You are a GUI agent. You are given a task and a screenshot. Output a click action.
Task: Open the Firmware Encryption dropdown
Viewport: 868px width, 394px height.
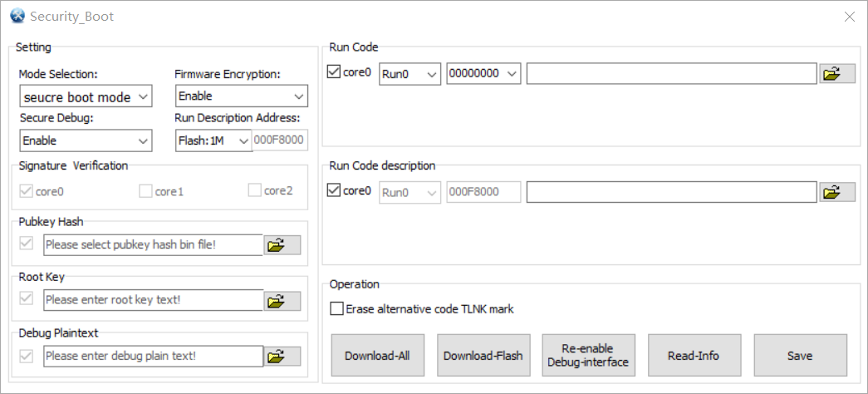point(242,96)
